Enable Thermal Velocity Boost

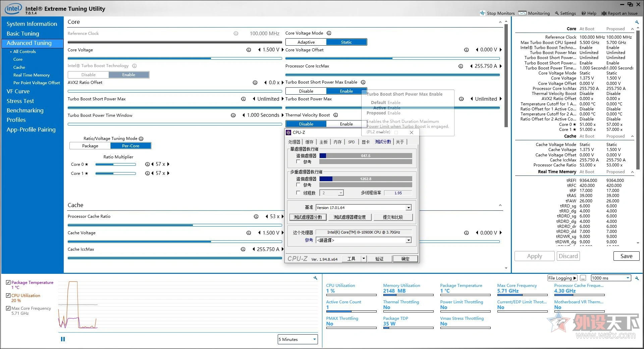(346, 124)
